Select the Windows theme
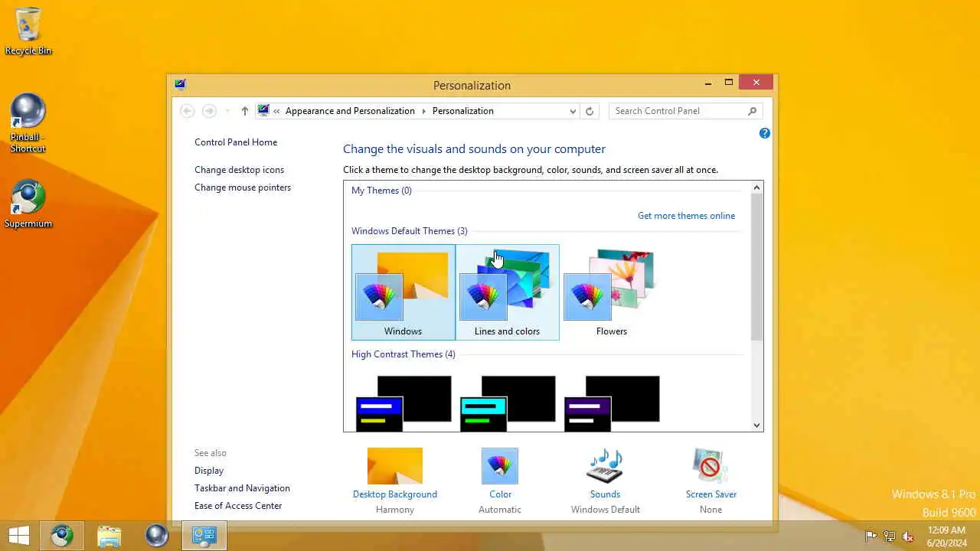The height and width of the screenshot is (551, 980). pos(403,292)
